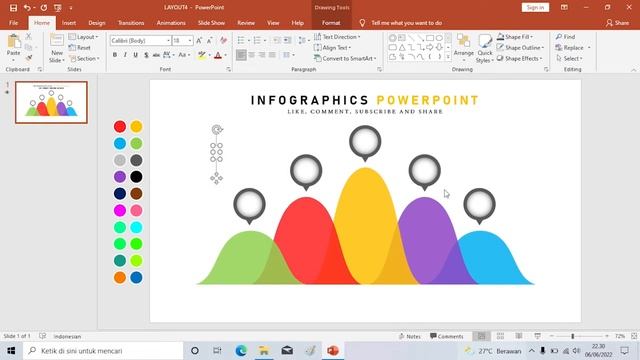Screen dimensions: 640x360
Task: Fit slide to current window icon
Action: coord(634,336)
